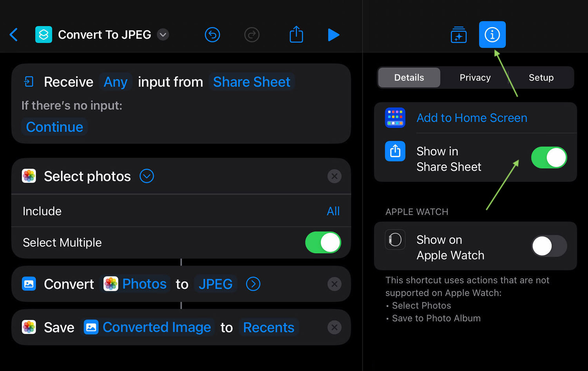Remove the Convert action

[334, 284]
